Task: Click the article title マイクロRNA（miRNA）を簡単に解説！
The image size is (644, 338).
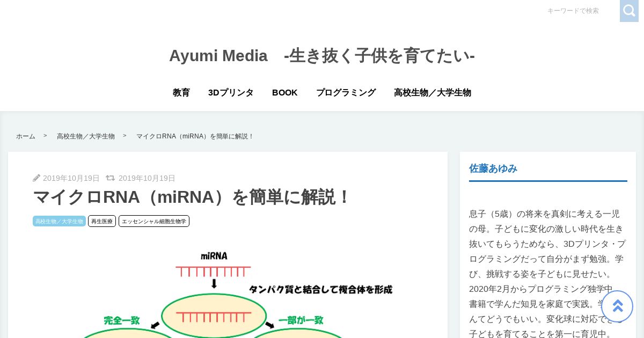Action: 192,197
